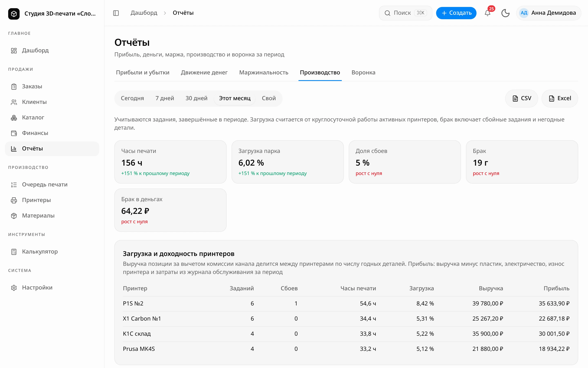Click X1 Carbon №1 printer row
The image size is (588, 368).
(x=346, y=319)
